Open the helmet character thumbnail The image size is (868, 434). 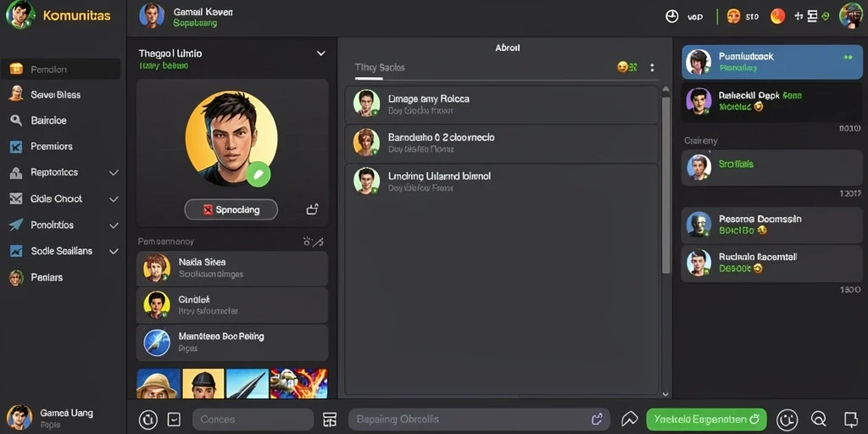(x=203, y=384)
